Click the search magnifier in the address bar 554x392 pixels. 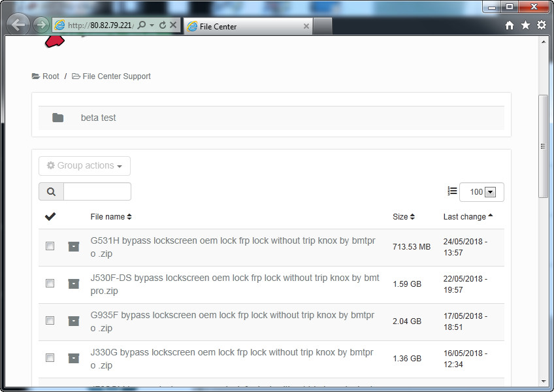142,25
